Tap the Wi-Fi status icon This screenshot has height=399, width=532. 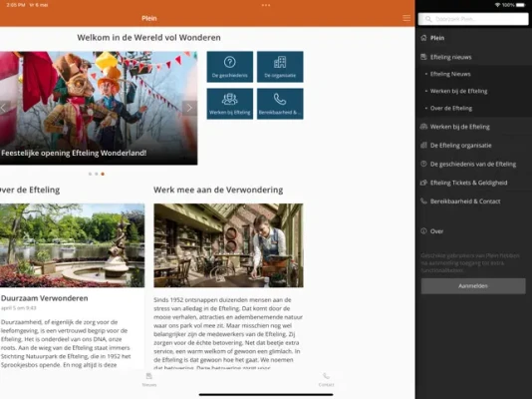click(497, 5)
